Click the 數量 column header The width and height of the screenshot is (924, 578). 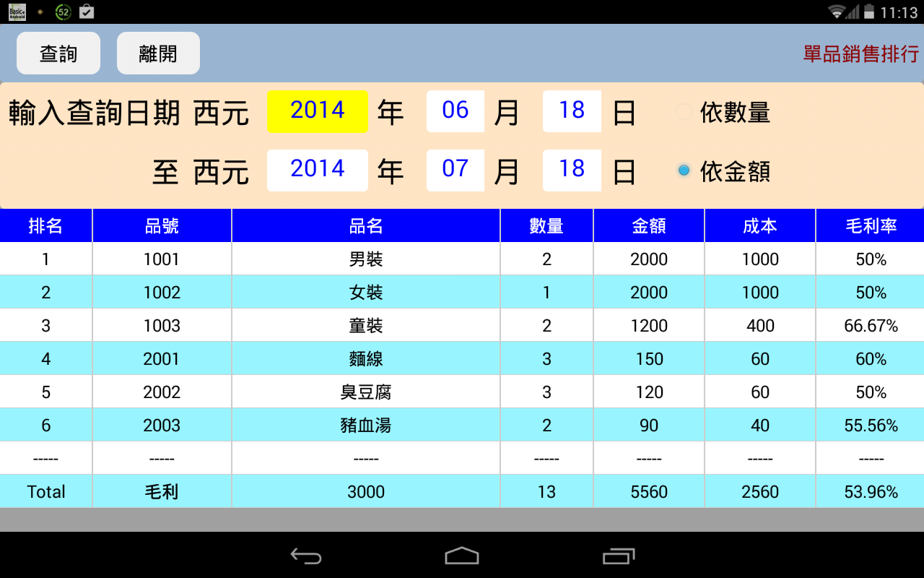click(x=546, y=225)
